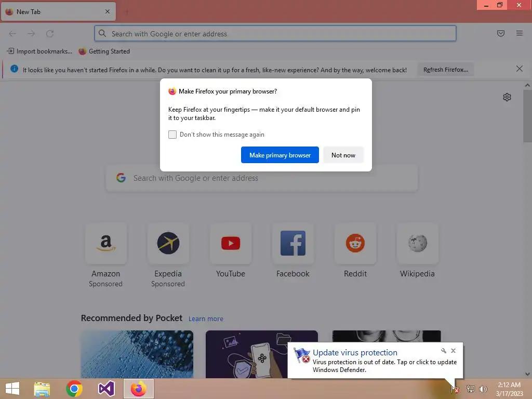
Task: Open the Windows Start button
Action: pos(12,389)
